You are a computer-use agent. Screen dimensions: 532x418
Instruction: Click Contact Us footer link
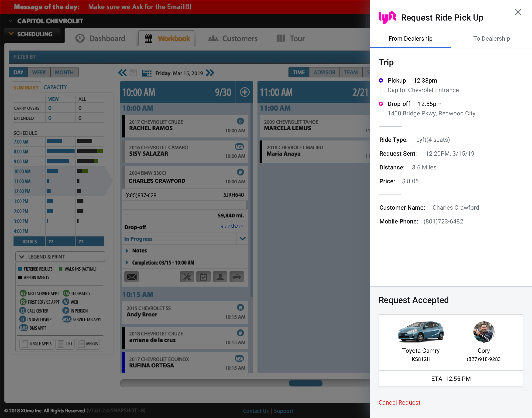(256, 411)
